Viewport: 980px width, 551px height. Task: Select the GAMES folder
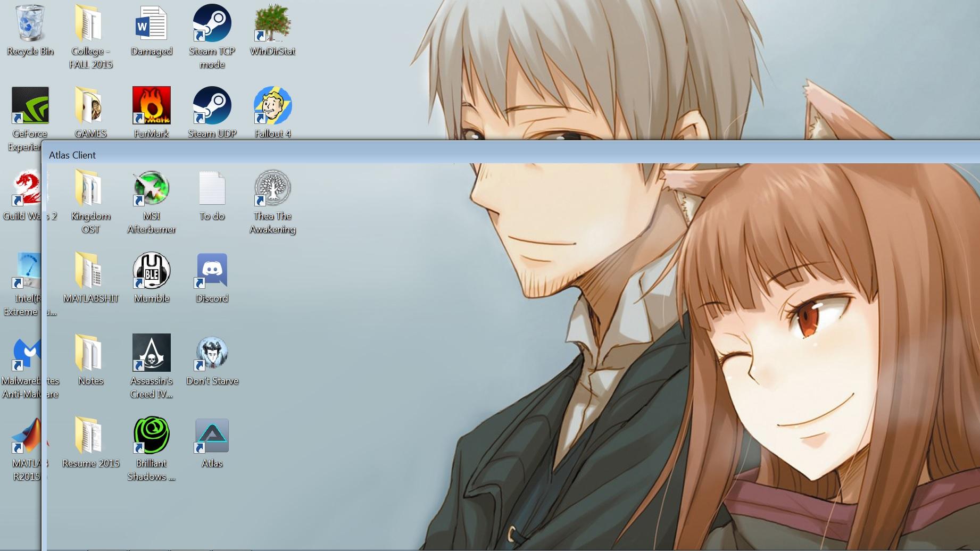[90, 106]
